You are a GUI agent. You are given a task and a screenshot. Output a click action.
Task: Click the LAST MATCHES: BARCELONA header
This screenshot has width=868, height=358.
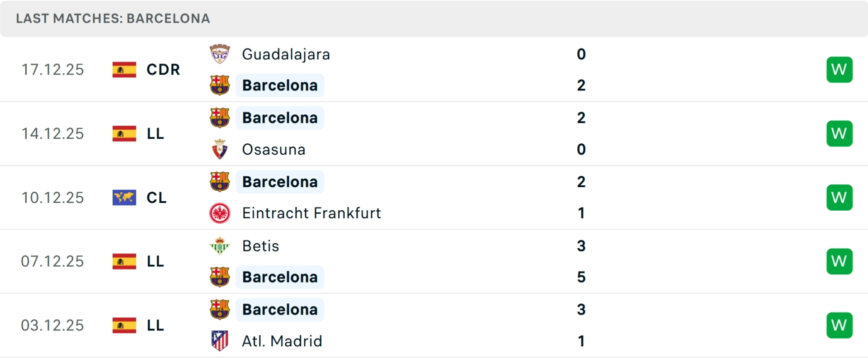pyautogui.click(x=113, y=19)
